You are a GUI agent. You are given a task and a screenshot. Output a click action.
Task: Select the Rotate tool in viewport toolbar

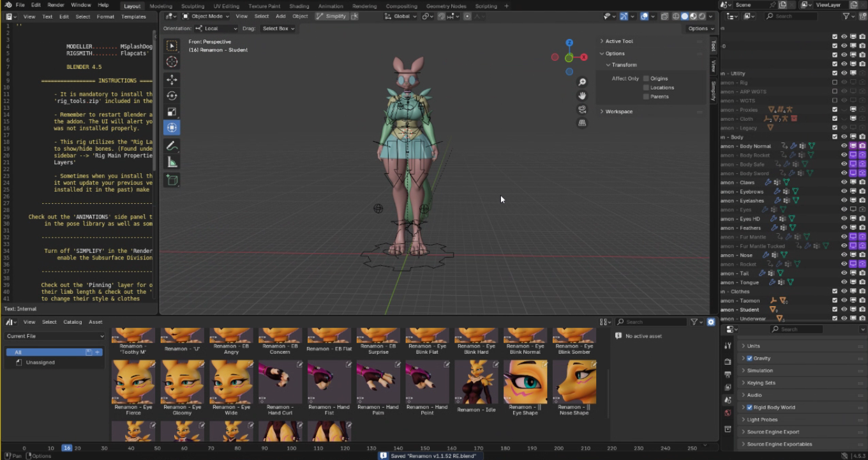click(x=172, y=95)
